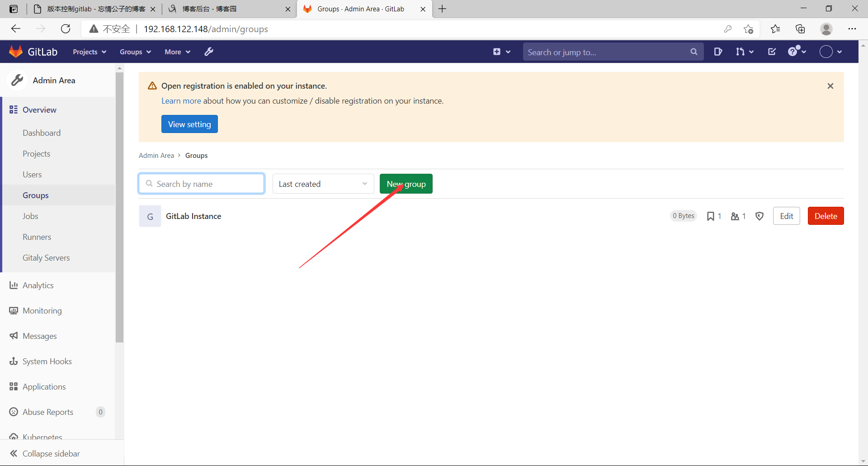Focus the Search by name field
Screen dimensions: 868x466
(x=202, y=184)
